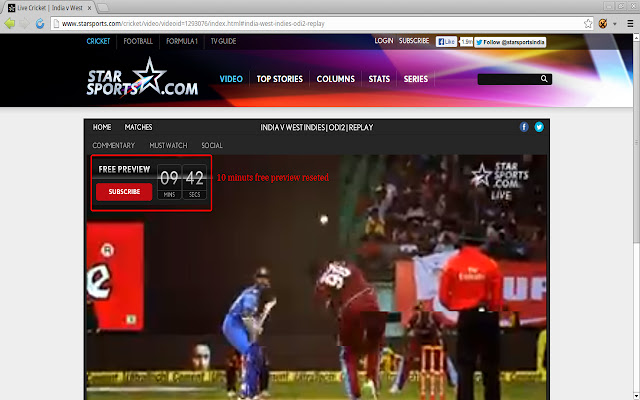Viewport: 640px width, 400px height.
Task: Reload the page with refresh icon
Action: tap(40, 24)
